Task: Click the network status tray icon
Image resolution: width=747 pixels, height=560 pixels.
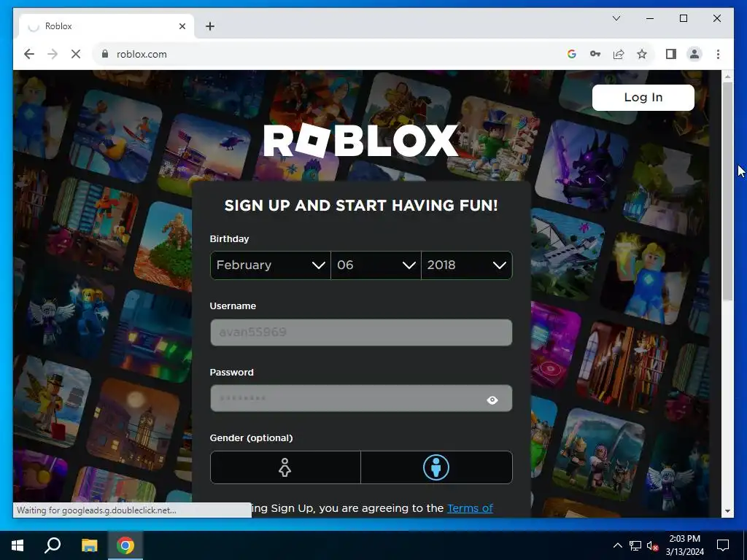Action: (x=635, y=545)
